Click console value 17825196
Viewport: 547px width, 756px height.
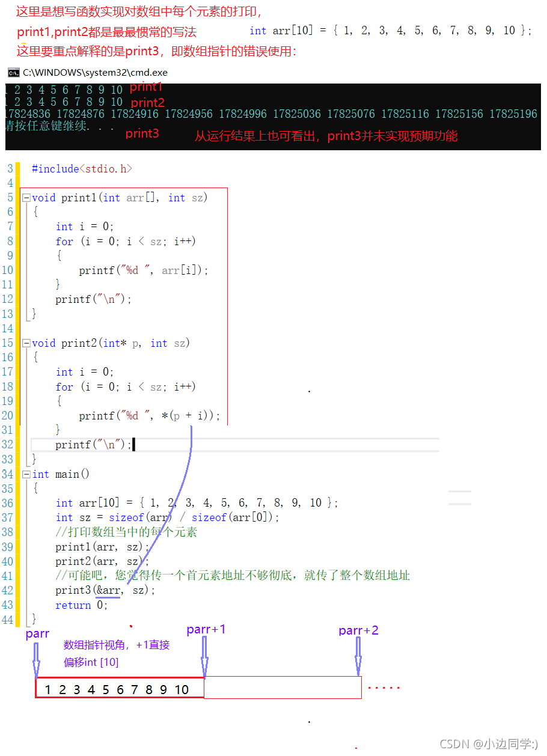pyautogui.click(x=513, y=114)
